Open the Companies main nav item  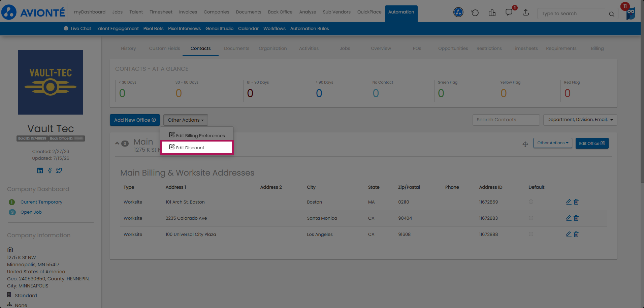pos(216,12)
